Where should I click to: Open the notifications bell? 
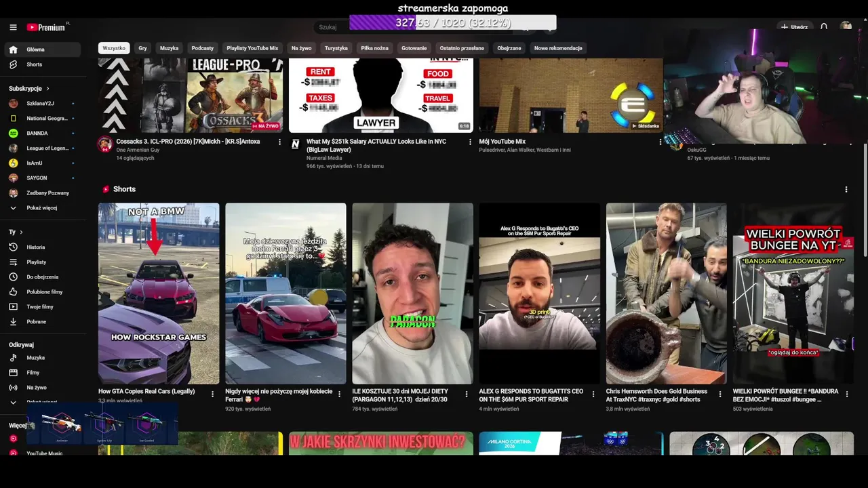(x=824, y=27)
